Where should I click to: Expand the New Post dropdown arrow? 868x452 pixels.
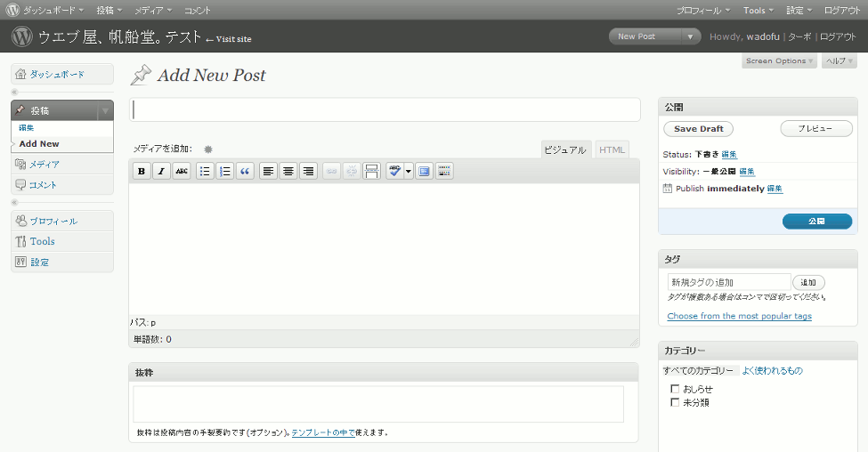(x=692, y=36)
